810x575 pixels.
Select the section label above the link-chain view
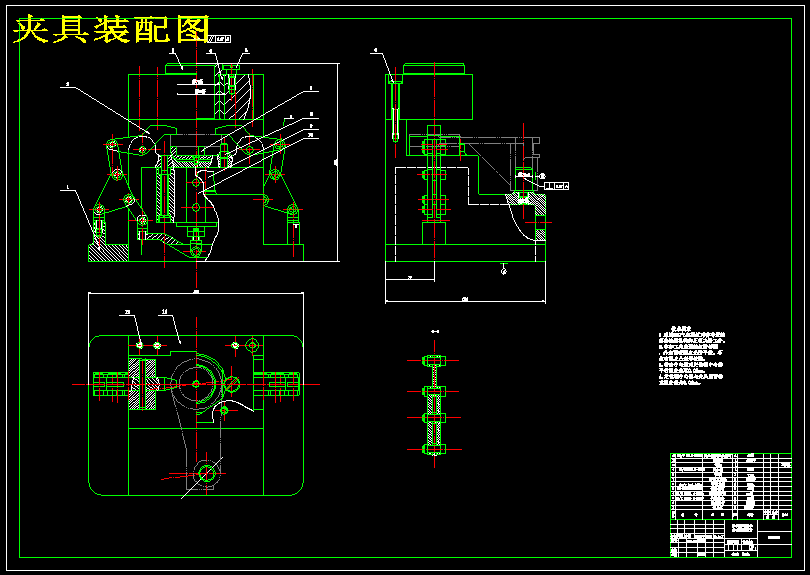click(x=435, y=332)
